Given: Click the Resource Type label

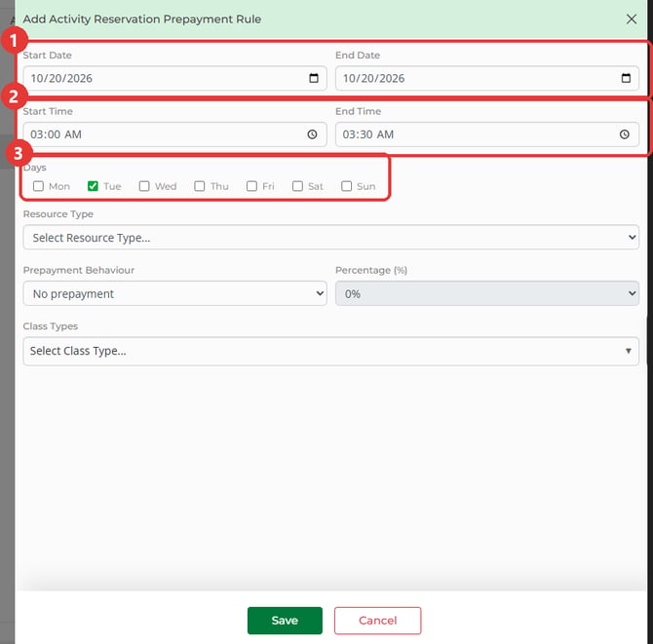Looking at the screenshot, I should pos(58,214).
